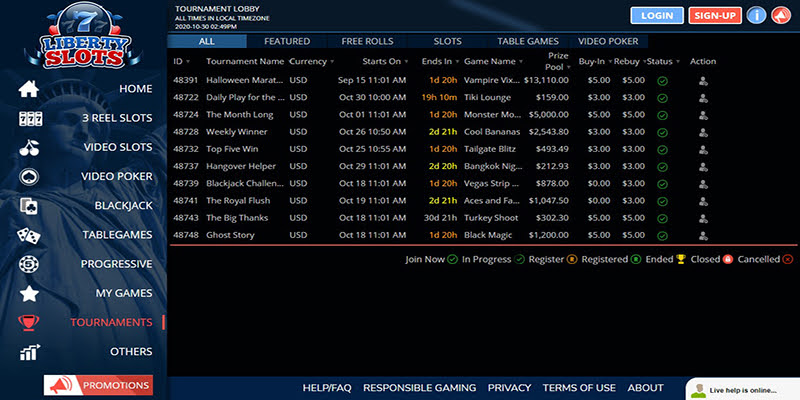The image size is (800, 400).
Task: Sort by the Ends In column
Action: pyautogui.click(x=441, y=61)
